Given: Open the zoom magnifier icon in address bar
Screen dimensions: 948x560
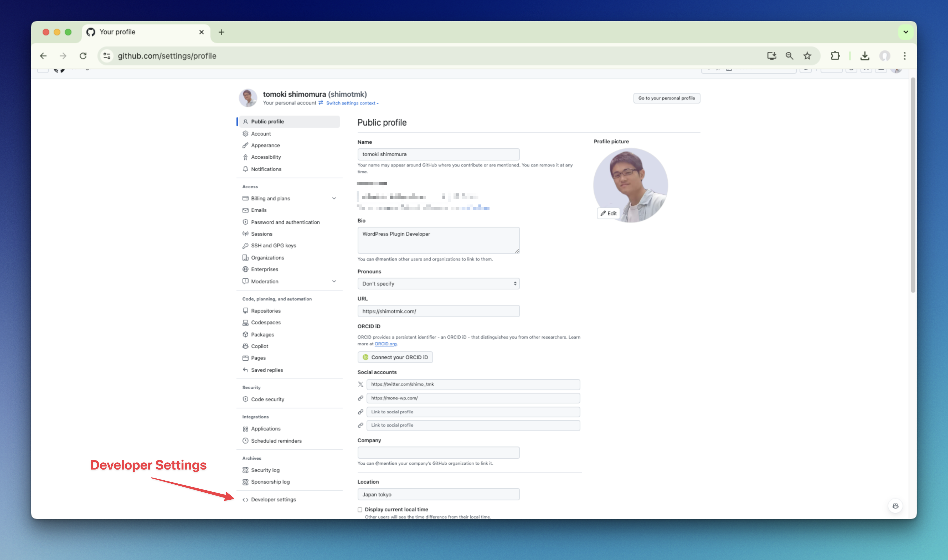Looking at the screenshot, I should (x=789, y=56).
